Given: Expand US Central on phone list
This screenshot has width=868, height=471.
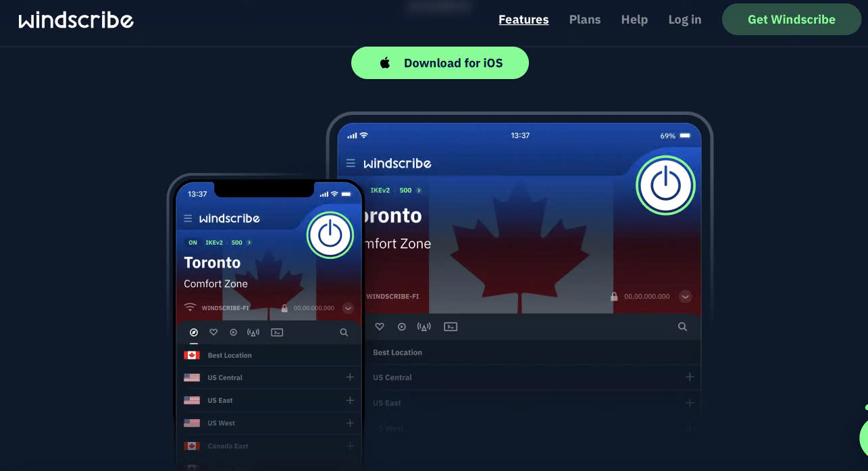Looking at the screenshot, I should [x=350, y=377].
